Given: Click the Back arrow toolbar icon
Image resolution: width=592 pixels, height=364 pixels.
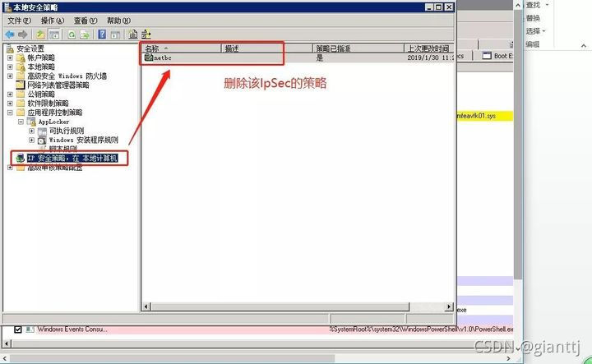Looking at the screenshot, I should 10,35.
